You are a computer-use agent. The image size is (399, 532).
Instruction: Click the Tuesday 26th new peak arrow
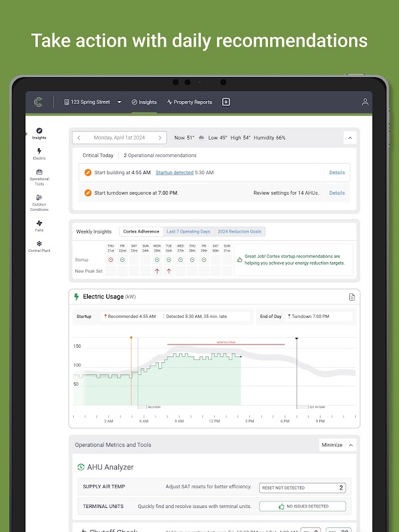[x=169, y=271]
